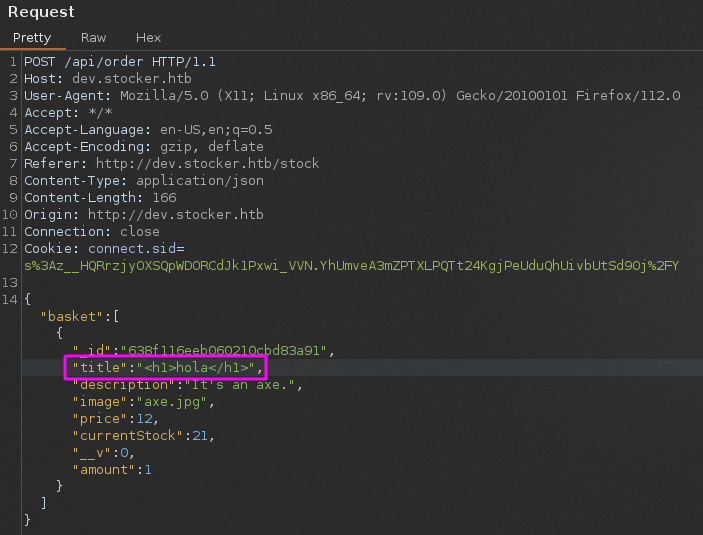The height and width of the screenshot is (535, 703).
Task: Click the "amount":1 line
Action: 112,470
